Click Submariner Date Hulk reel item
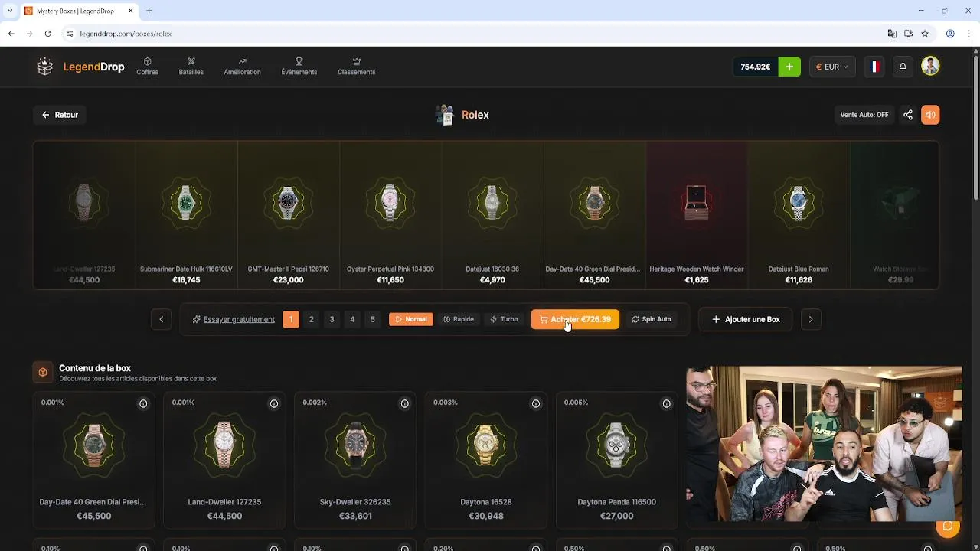Screen dimensions: 980x551 tap(186, 215)
